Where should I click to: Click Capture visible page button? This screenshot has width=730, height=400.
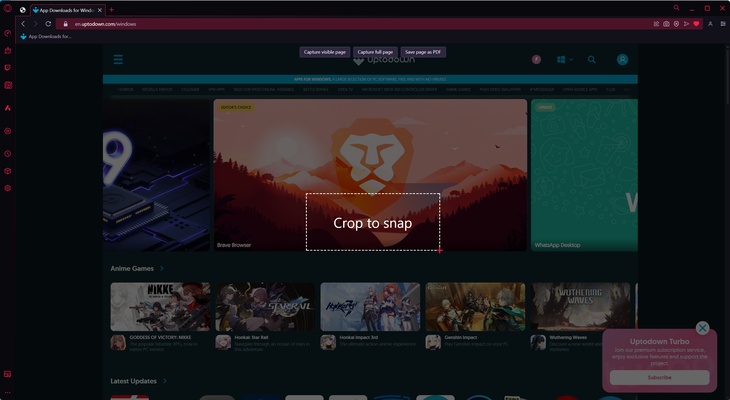[x=324, y=52]
